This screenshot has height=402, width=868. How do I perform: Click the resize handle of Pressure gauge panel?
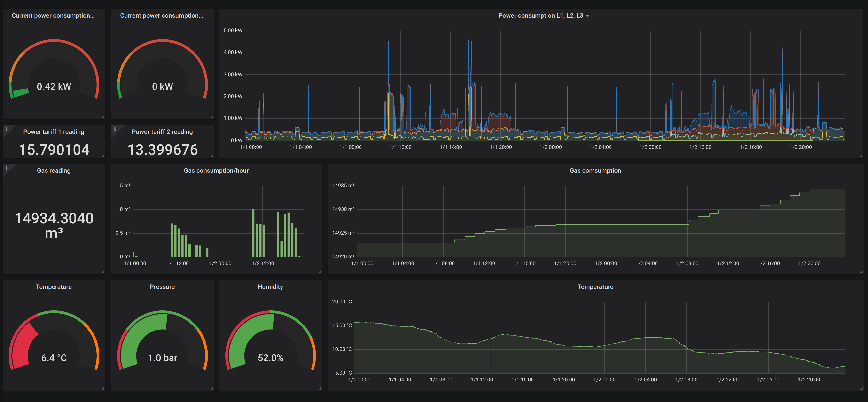[211, 388]
